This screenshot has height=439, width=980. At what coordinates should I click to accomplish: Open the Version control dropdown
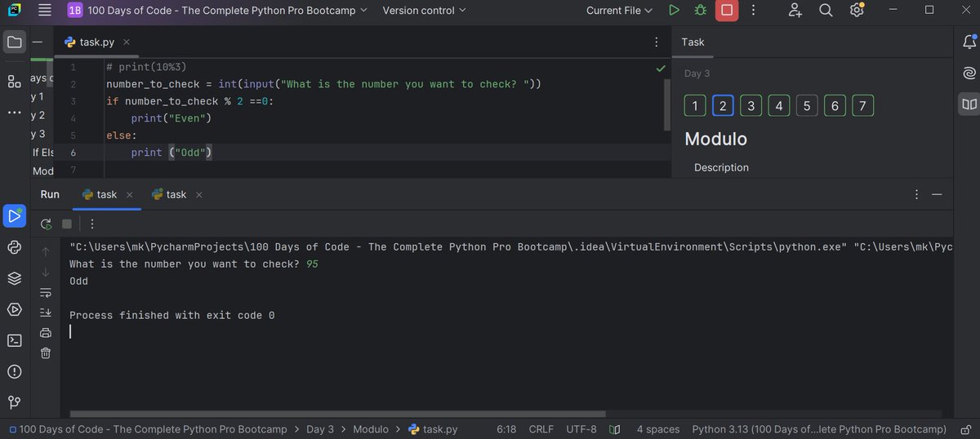425,11
